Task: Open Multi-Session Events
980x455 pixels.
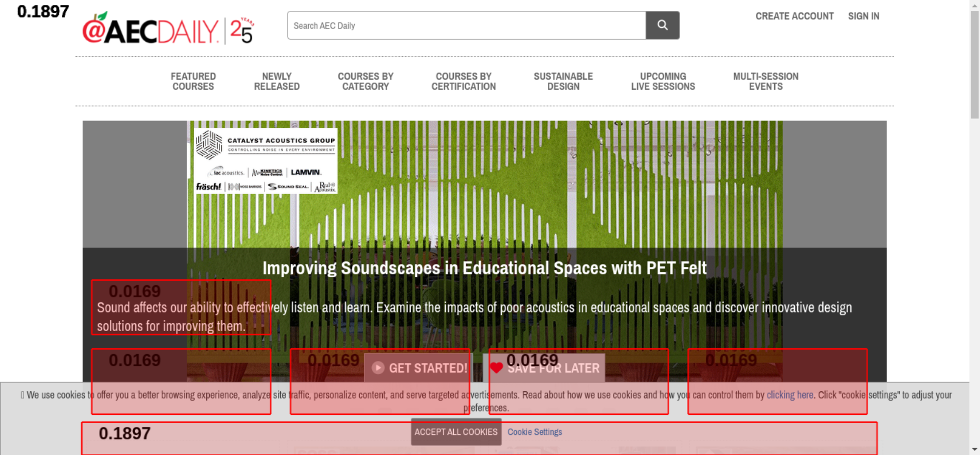Action: point(765,81)
